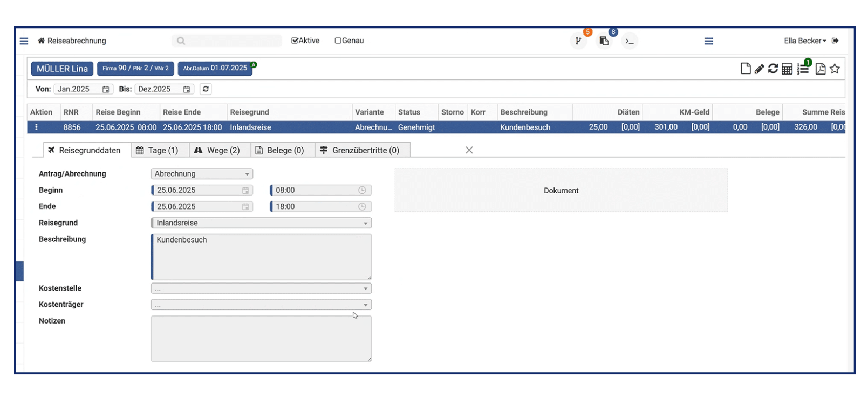Screen dimensions: 868x397
Task: Click the MÜLLER Lina button
Action: [x=62, y=69]
